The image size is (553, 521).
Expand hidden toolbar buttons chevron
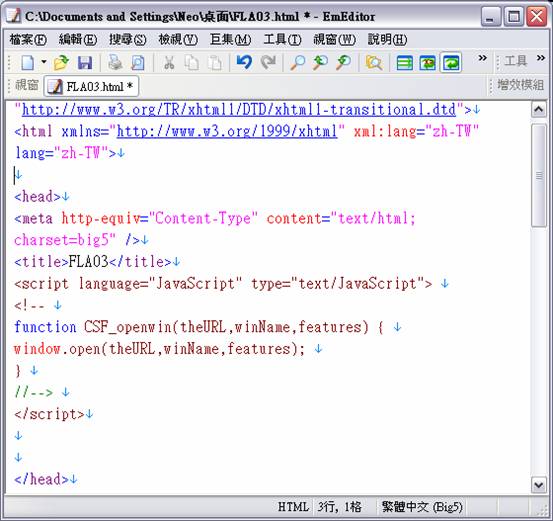click(x=482, y=58)
